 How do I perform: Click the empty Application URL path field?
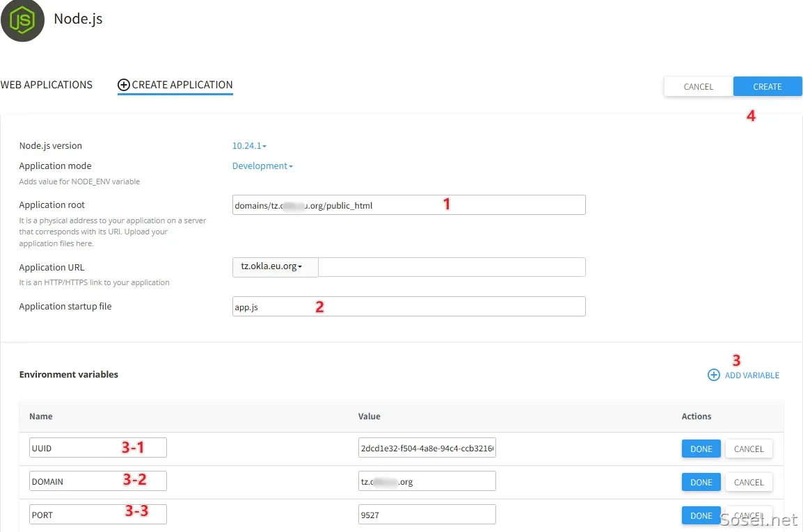452,267
